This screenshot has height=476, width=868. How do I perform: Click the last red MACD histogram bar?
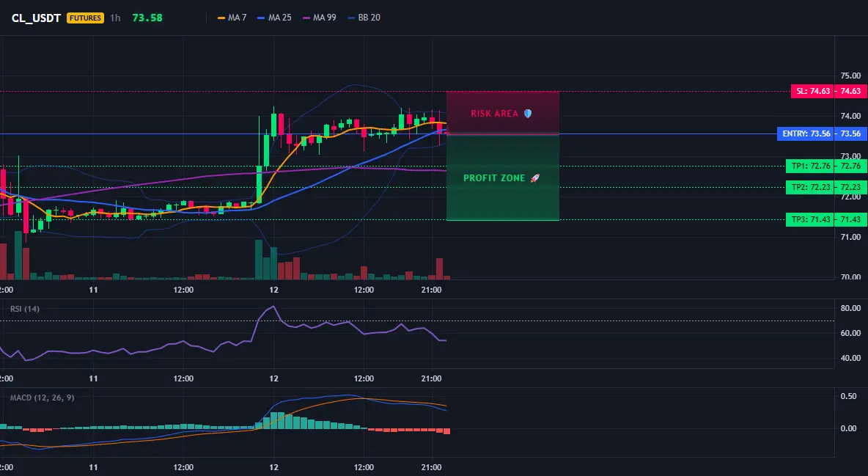coord(446,431)
